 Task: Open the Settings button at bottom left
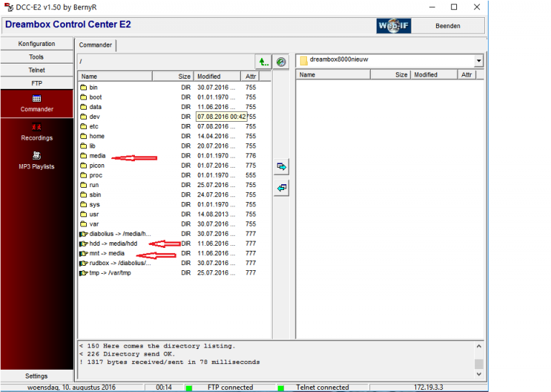37,376
